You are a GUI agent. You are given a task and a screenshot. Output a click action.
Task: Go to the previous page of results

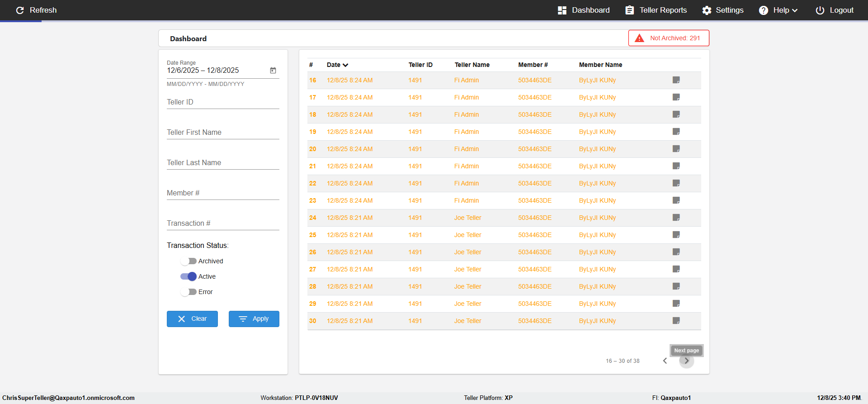(x=665, y=361)
